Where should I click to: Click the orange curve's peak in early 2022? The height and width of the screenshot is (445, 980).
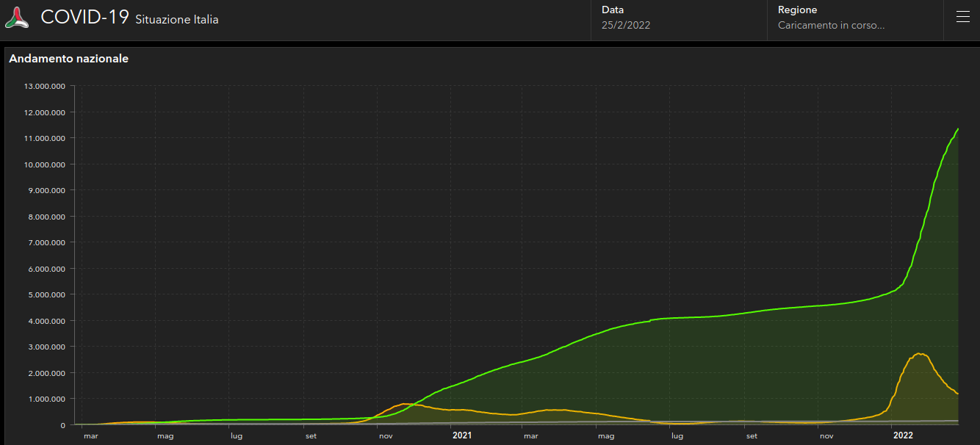coord(919,354)
